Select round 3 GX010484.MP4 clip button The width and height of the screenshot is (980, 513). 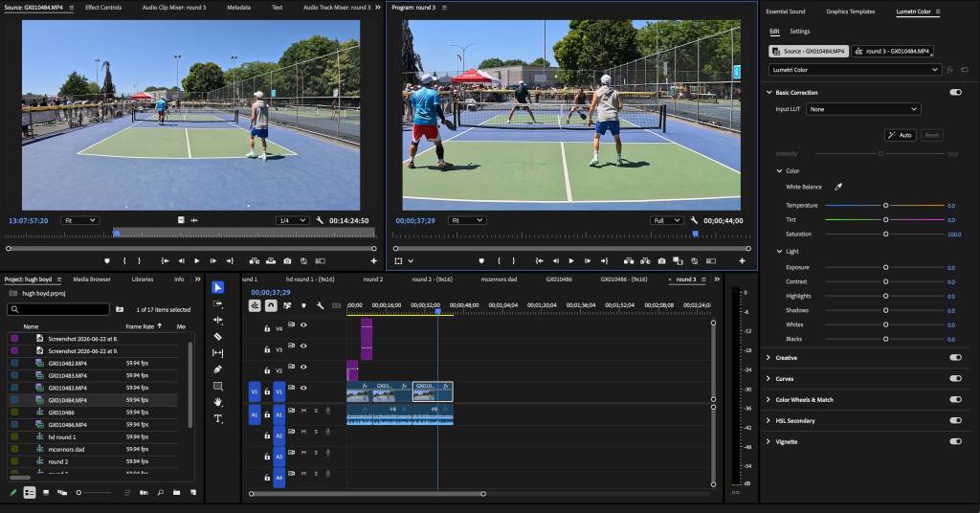(893, 52)
